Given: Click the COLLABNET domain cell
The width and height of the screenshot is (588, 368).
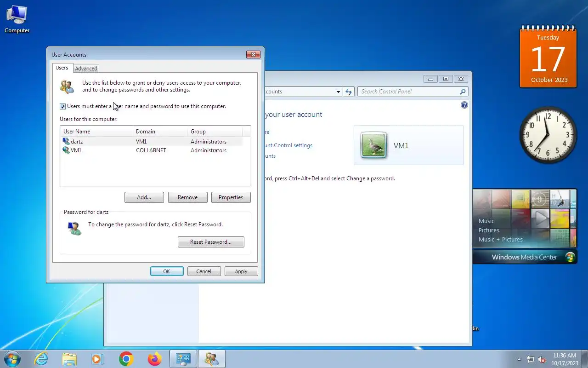Looking at the screenshot, I should point(151,150).
